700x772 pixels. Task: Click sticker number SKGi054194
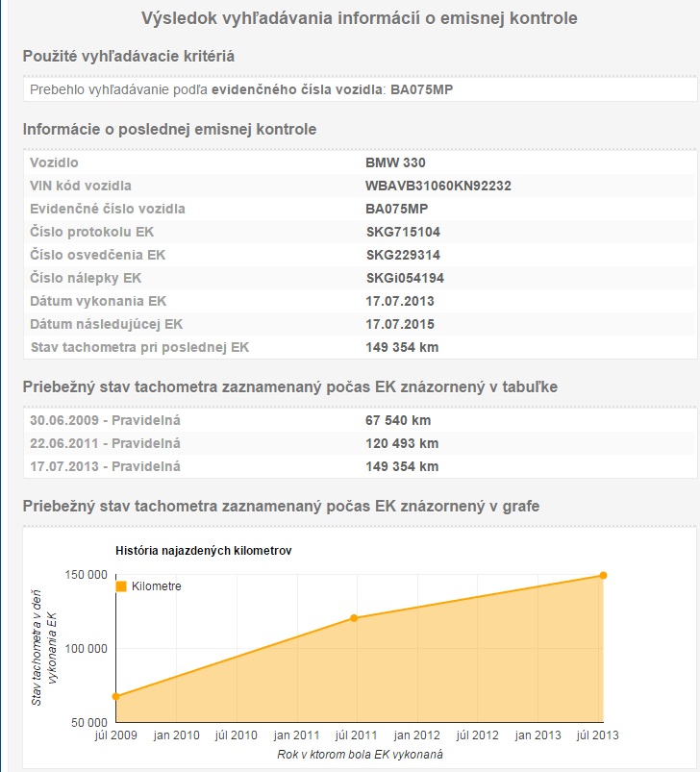pyautogui.click(x=405, y=278)
